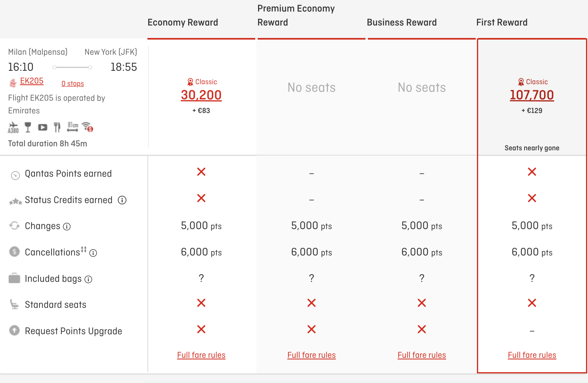Click the 0 stops link
The image size is (588, 383).
coord(73,84)
